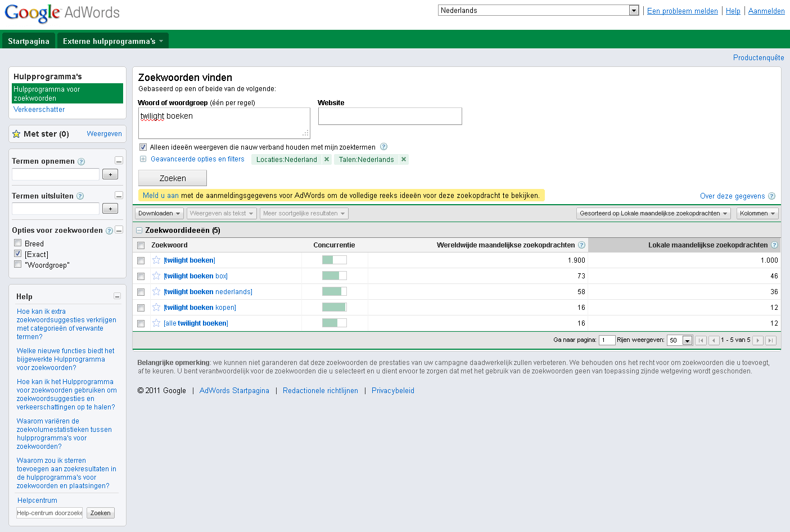Remove the Locaties:Nederland filter
Image resolution: width=790 pixels, height=532 pixels.
(326, 159)
